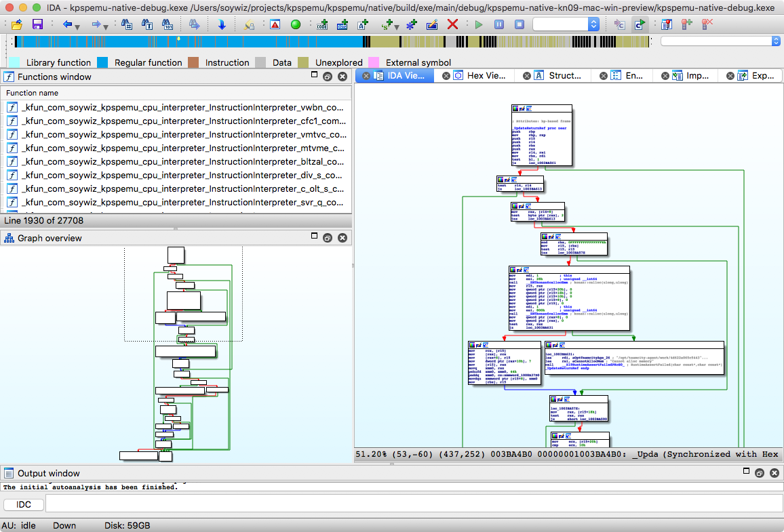Click the add CODE segment icon
Screen dimensions: 784x532
[322, 24]
